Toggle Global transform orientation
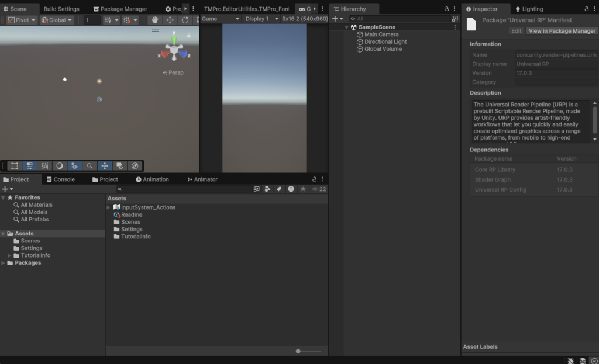The image size is (599, 364). [56, 20]
